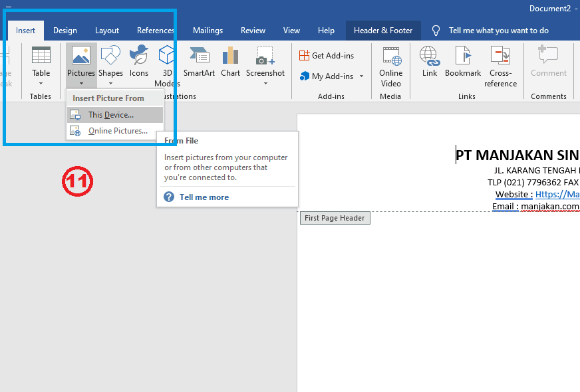This screenshot has width=580, height=392.
Task: Click the PT MANJAKAN header title text
Action: [x=517, y=155]
